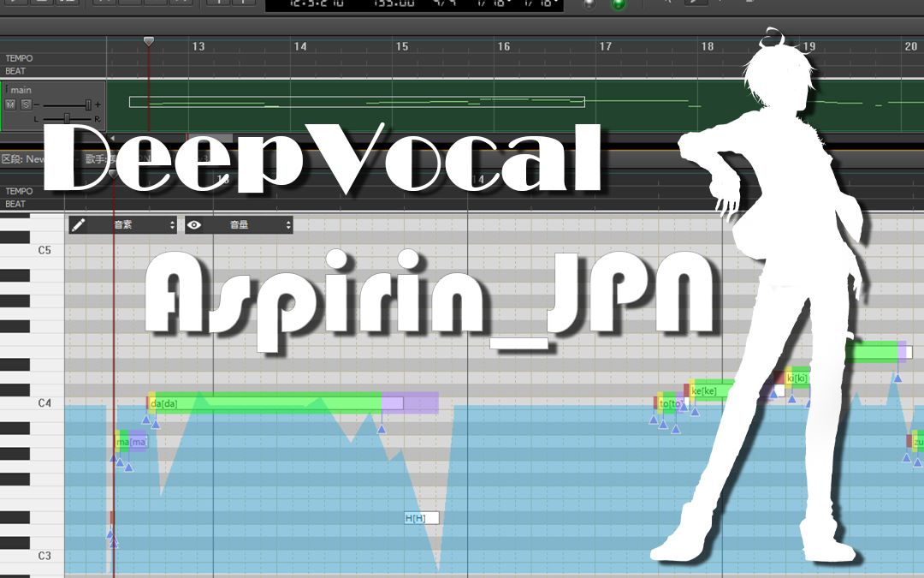
Task: Click the C5 piano key label
Action: click(x=44, y=250)
